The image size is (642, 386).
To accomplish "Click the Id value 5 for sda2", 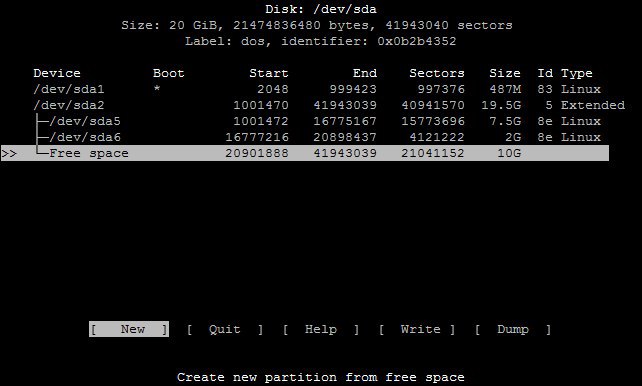I will click(x=549, y=105).
